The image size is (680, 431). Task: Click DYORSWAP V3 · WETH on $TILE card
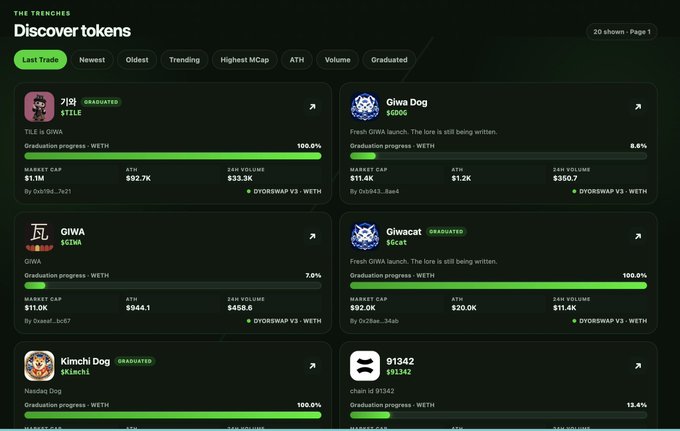(284, 191)
